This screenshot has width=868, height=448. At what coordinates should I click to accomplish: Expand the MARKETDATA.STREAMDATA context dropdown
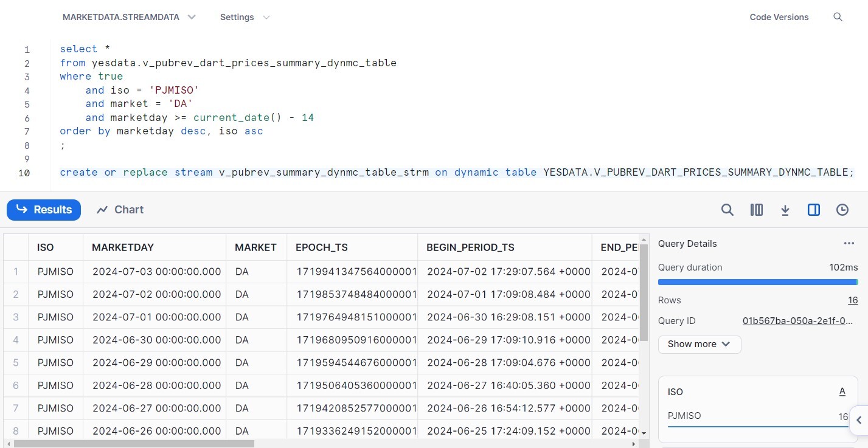click(x=129, y=17)
